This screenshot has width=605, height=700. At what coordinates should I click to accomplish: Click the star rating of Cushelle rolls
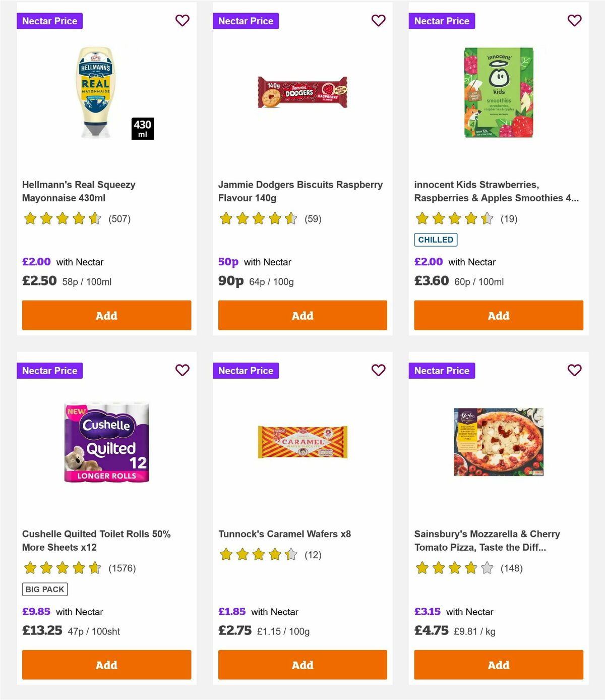[62, 568]
